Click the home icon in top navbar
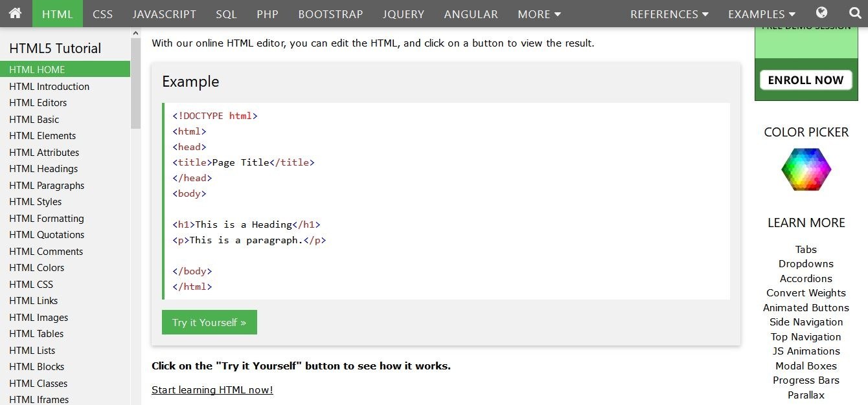Viewport: 868px width, 405px height. [16, 14]
